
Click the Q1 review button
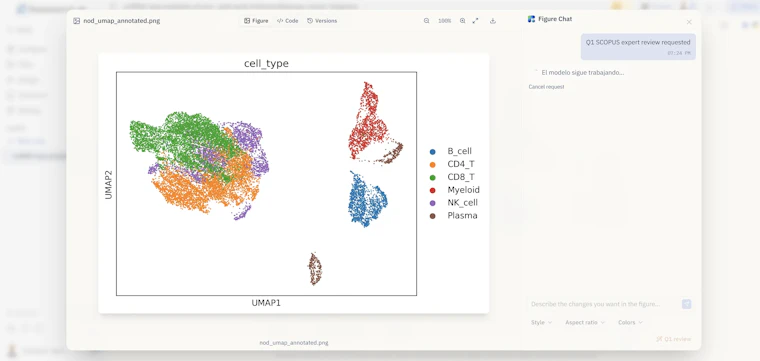674,339
